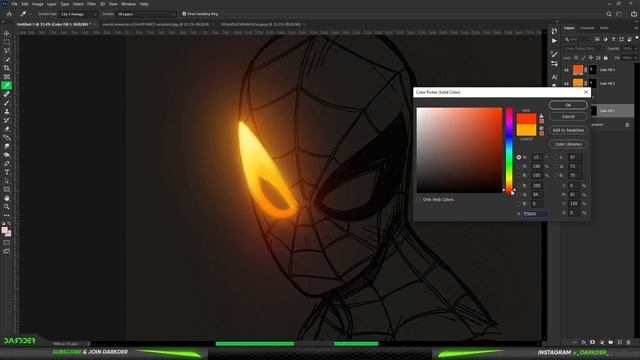The image size is (640, 360).
Task: Switch to the Untitled-1 document tab
Action: pos(54,24)
